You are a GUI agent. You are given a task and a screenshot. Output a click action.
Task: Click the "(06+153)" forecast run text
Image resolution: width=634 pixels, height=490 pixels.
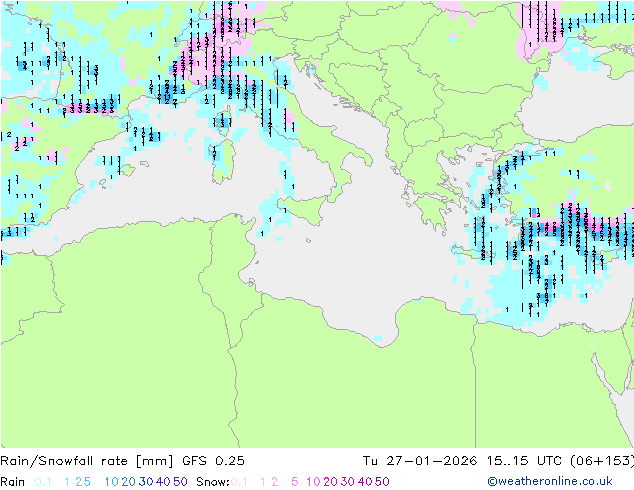pos(602,461)
